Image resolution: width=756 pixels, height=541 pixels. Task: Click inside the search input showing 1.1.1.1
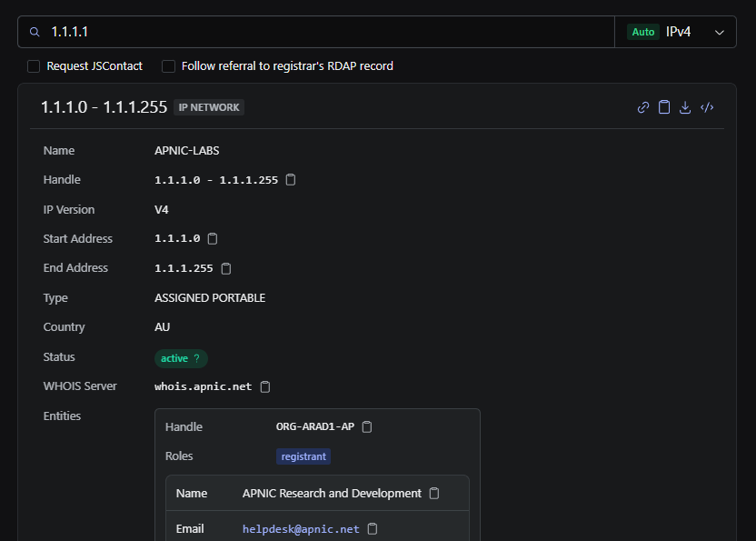(273, 31)
